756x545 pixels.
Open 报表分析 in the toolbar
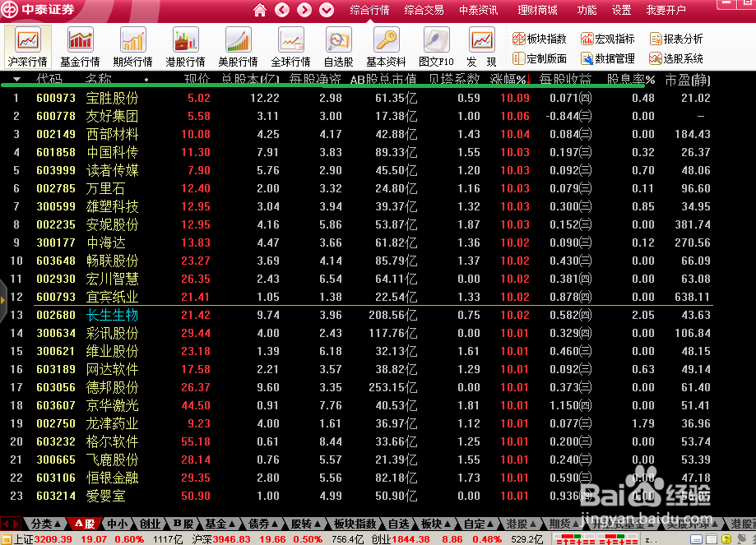coord(676,39)
